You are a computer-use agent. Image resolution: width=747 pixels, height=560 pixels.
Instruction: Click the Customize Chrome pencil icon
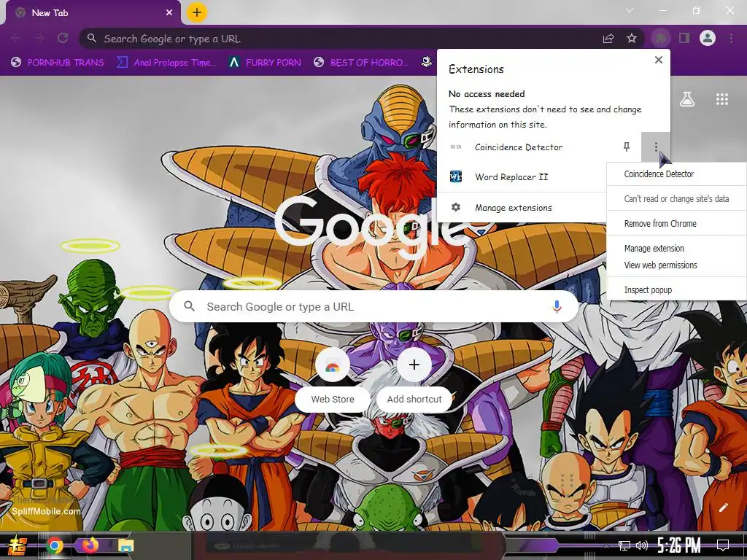pos(723,507)
